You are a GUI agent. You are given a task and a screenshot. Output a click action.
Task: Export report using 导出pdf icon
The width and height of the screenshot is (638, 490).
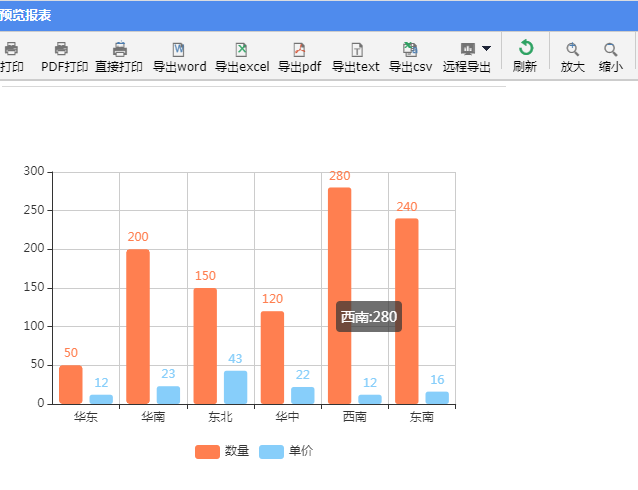[x=299, y=49]
